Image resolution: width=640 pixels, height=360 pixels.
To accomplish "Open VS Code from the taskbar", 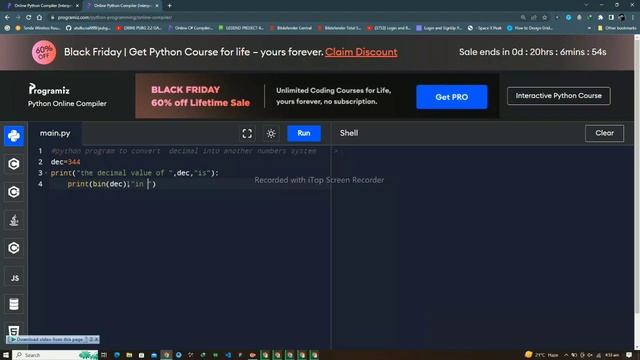I will coord(228,355).
